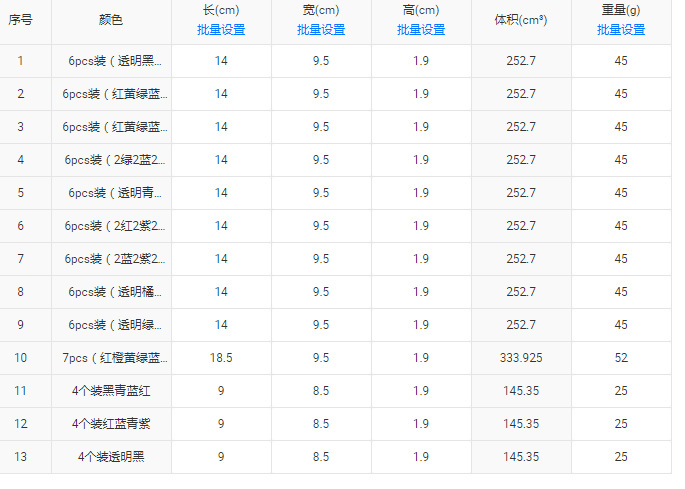Click 批量设置 under 重量(g)
The image size is (685, 489).
621,30
